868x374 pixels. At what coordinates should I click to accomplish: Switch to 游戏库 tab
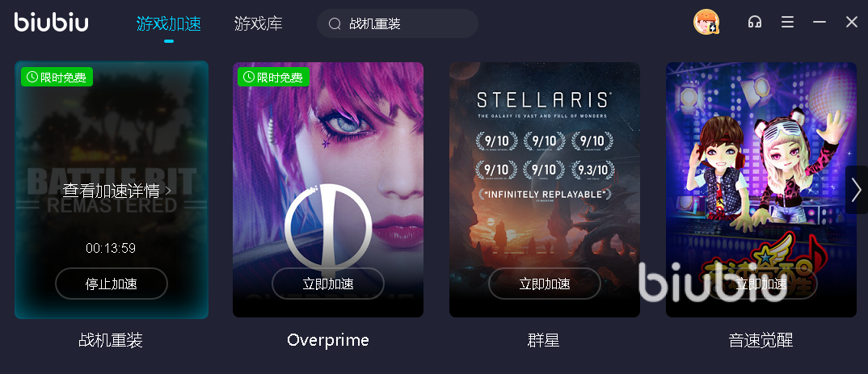pyautogui.click(x=258, y=23)
